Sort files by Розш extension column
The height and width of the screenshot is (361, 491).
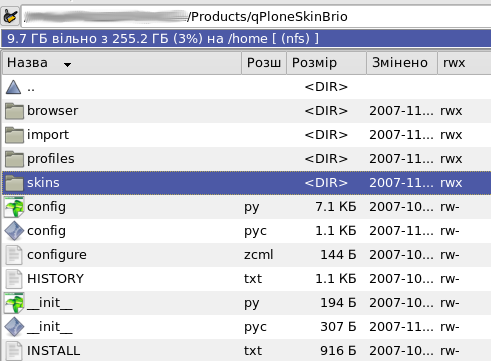pyautogui.click(x=264, y=63)
